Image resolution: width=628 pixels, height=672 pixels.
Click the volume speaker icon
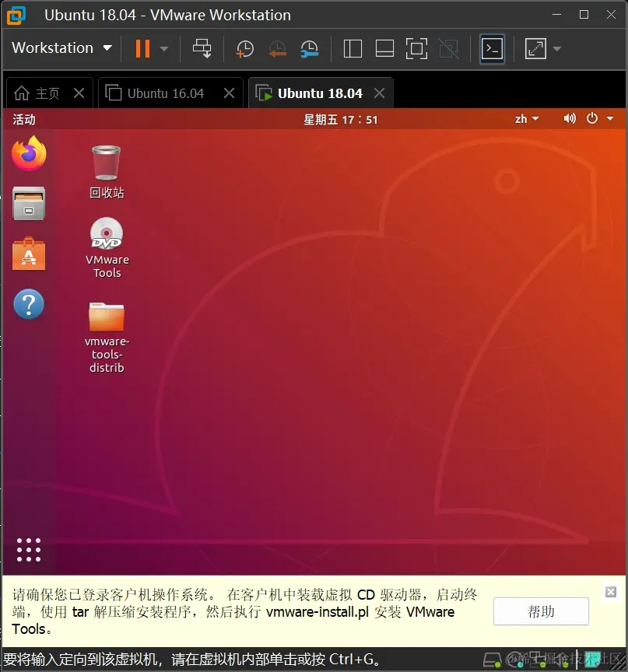(x=570, y=118)
